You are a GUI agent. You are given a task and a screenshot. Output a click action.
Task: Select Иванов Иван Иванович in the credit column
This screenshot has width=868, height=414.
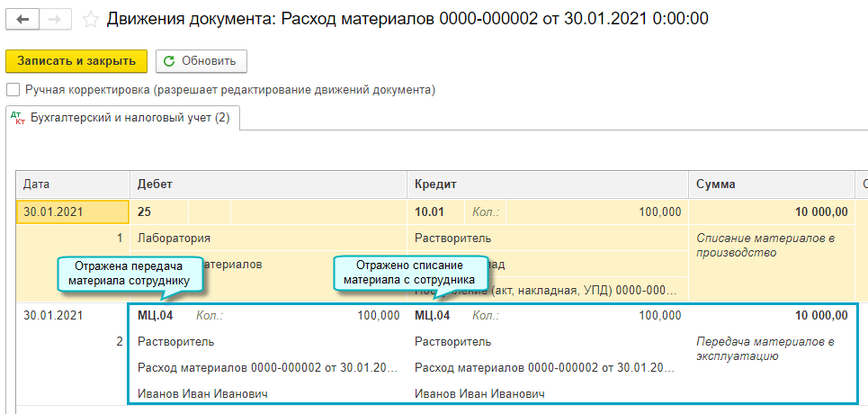(480, 393)
